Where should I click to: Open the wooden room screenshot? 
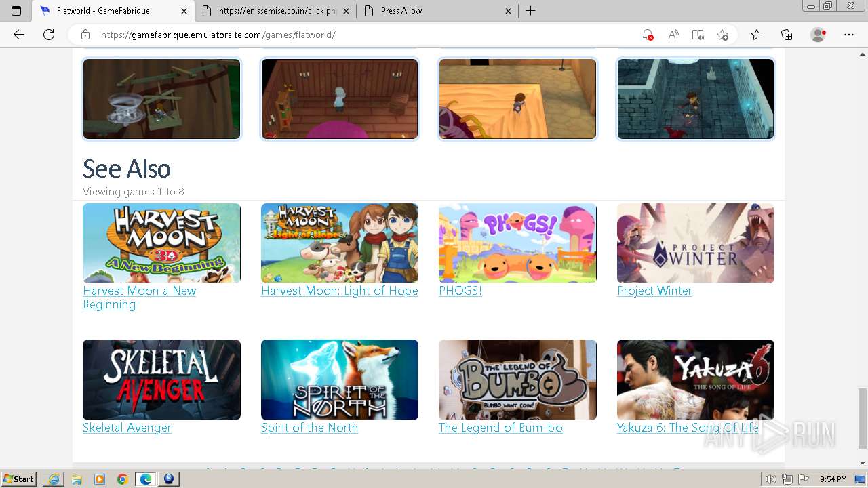(340, 99)
